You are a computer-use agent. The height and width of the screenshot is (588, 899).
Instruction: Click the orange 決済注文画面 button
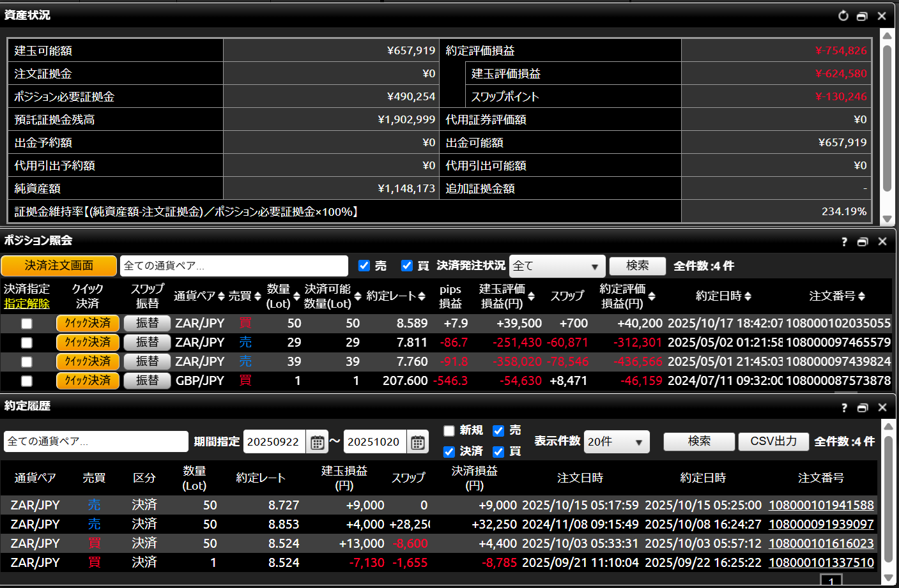[x=59, y=266]
